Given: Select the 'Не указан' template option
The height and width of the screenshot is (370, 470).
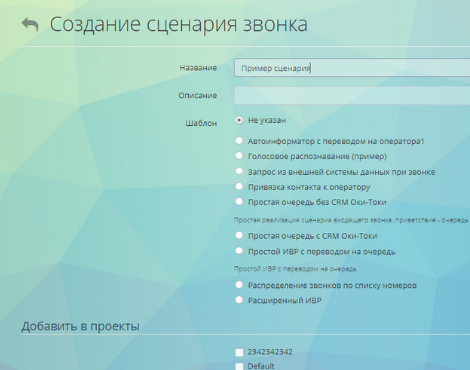Looking at the screenshot, I should pos(239,120).
